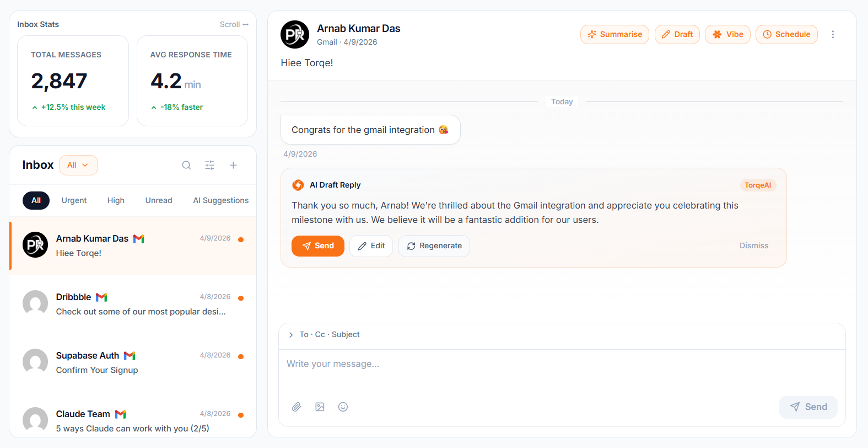This screenshot has height=448, width=868.
Task: Send the AI draft reply with orange Send
Action: click(x=318, y=246)
